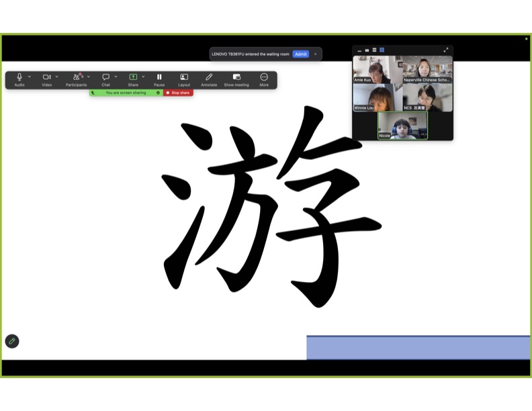532x411 pixels.
Task: Dismiss the waiting room notification
Action: pos(315,54)
